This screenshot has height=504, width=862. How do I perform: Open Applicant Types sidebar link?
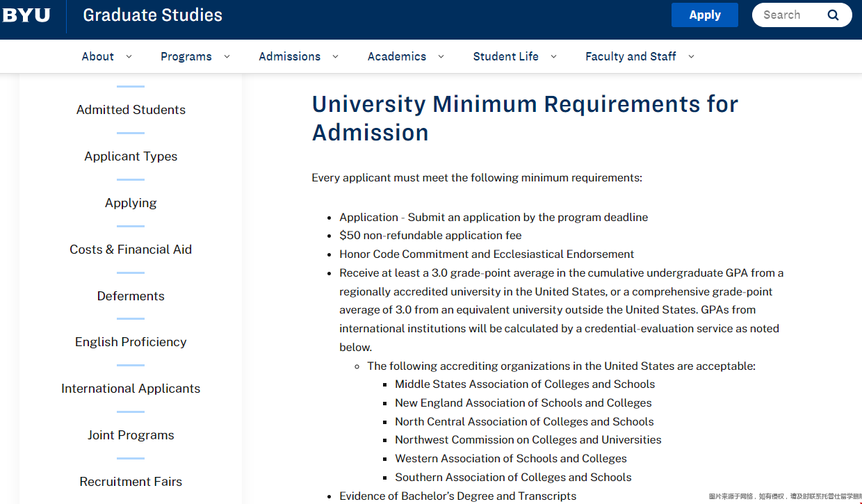click(x=131, y=156)
